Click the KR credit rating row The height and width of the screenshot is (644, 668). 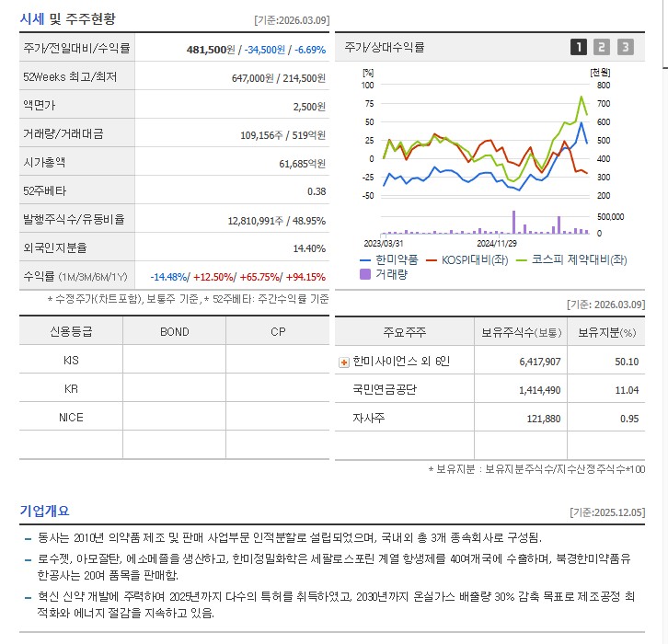[x=174, y=388]
